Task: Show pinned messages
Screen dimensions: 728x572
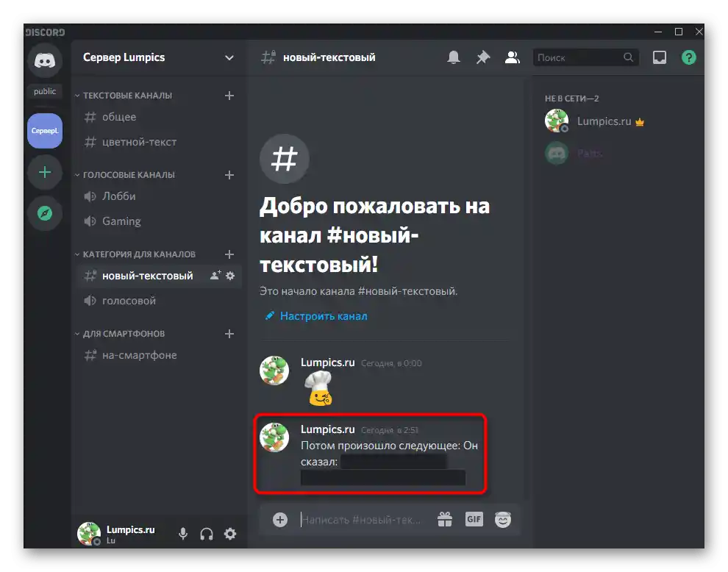Action: 483,57
